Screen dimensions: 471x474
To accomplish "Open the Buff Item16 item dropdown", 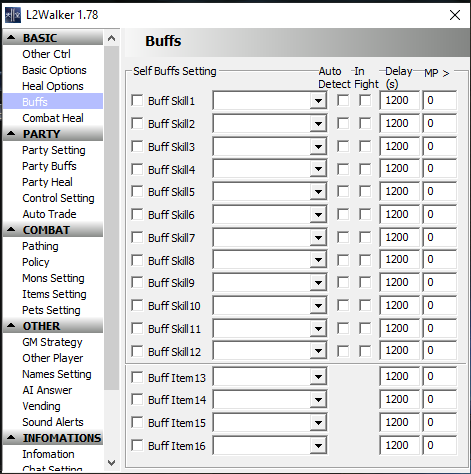I will pos(318,446).
